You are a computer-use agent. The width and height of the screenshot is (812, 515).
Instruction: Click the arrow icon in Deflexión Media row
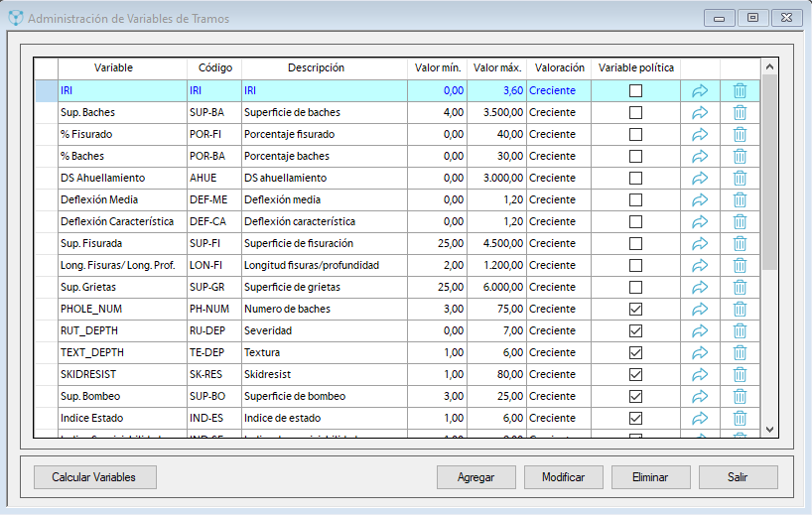[x=700, y=199]
